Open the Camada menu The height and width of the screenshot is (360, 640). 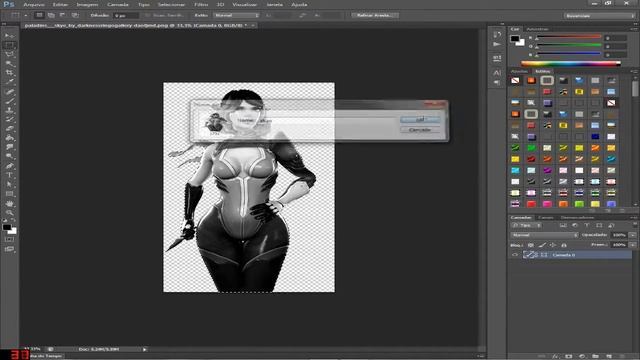(118, 4)
